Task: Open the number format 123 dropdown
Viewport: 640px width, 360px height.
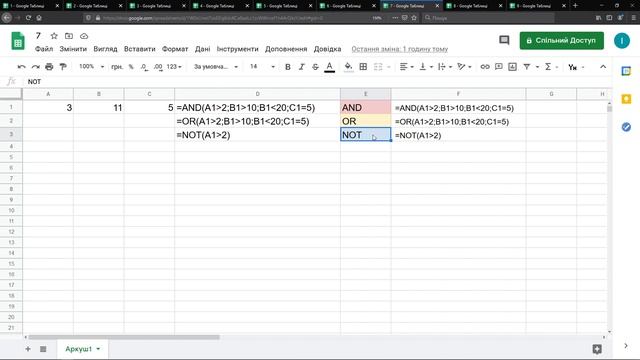Action: 174,67
